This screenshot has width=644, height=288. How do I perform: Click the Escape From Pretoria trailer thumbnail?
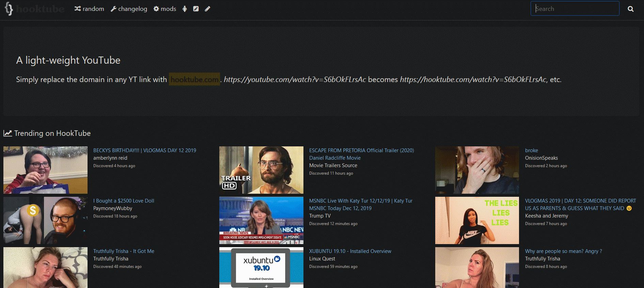[x=261, y=170]
